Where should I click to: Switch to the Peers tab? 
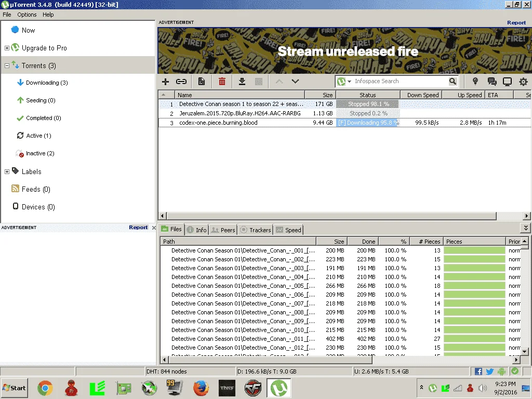[223, 230]
